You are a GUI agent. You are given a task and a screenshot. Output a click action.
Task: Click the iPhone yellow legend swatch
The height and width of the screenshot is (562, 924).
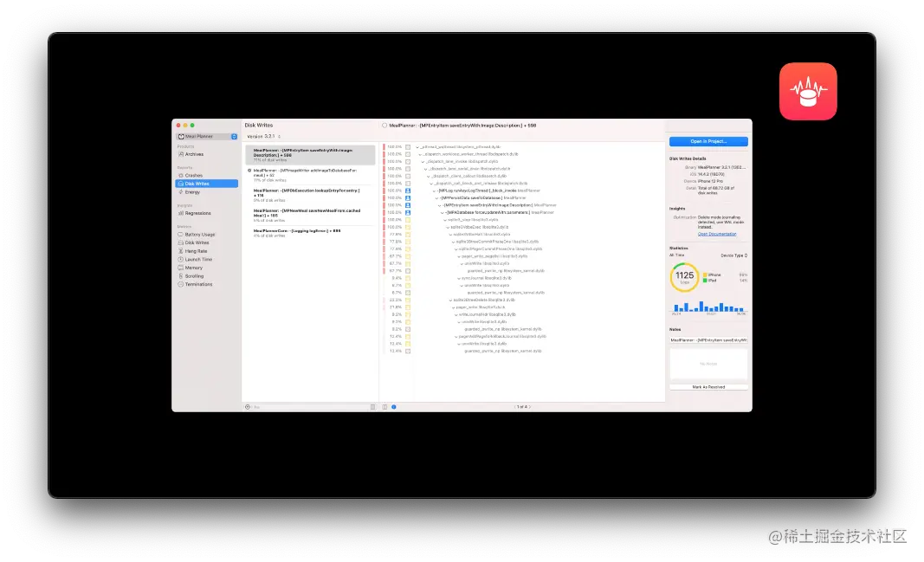pos(705,275)
